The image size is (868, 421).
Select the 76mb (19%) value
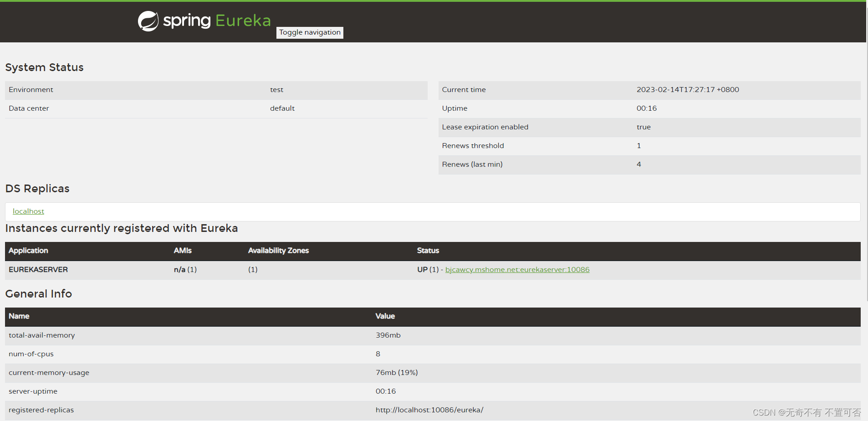397,373
